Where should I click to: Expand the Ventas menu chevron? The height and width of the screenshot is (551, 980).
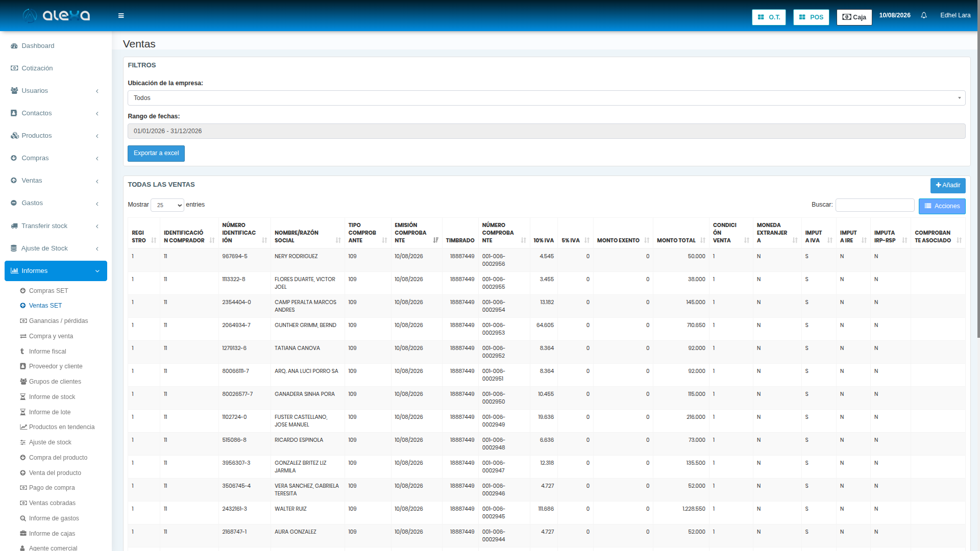coord(97,181)
